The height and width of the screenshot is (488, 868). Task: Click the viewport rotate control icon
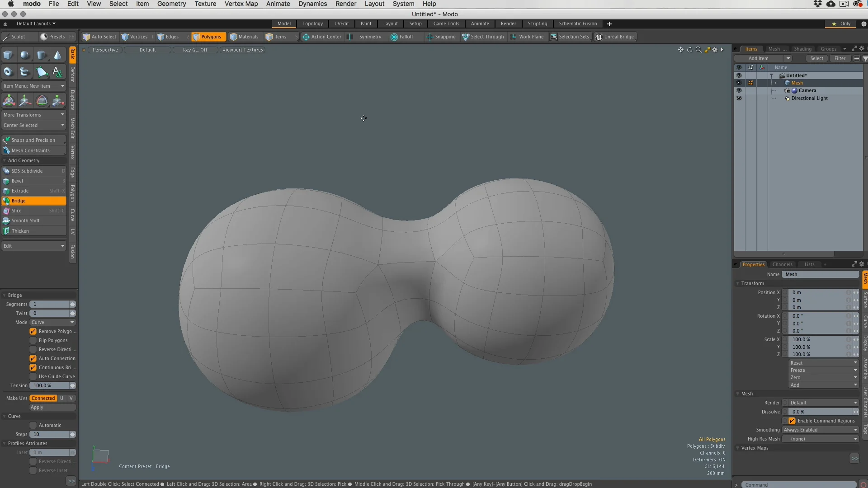click(x=689, y=50)
